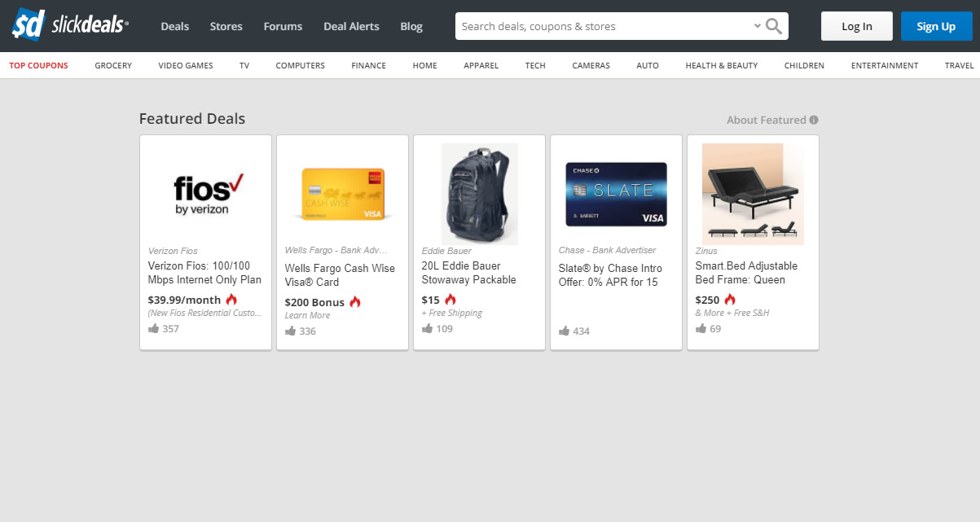Go to Deal Alerts

(351, 26)
